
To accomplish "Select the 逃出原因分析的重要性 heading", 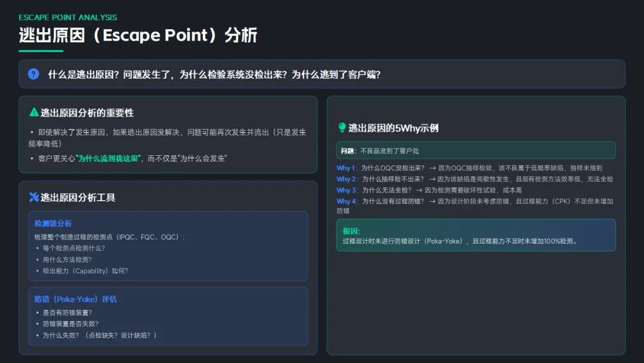I will [86, 112].
